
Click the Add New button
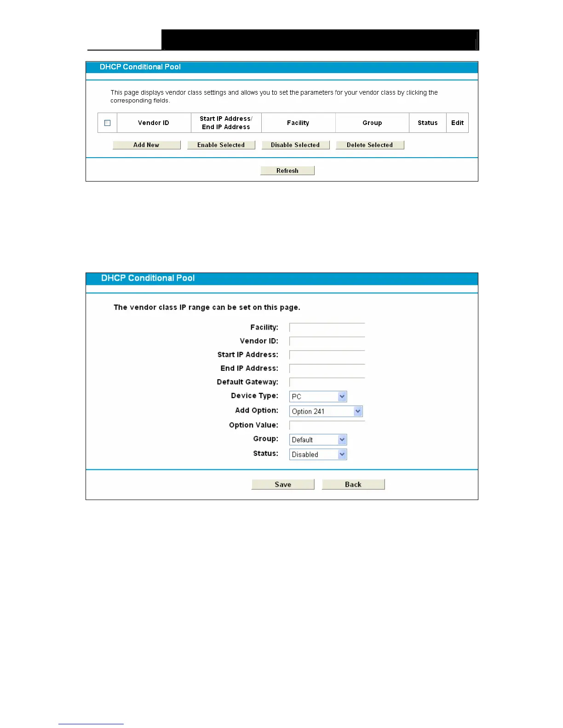pos(147,145)
